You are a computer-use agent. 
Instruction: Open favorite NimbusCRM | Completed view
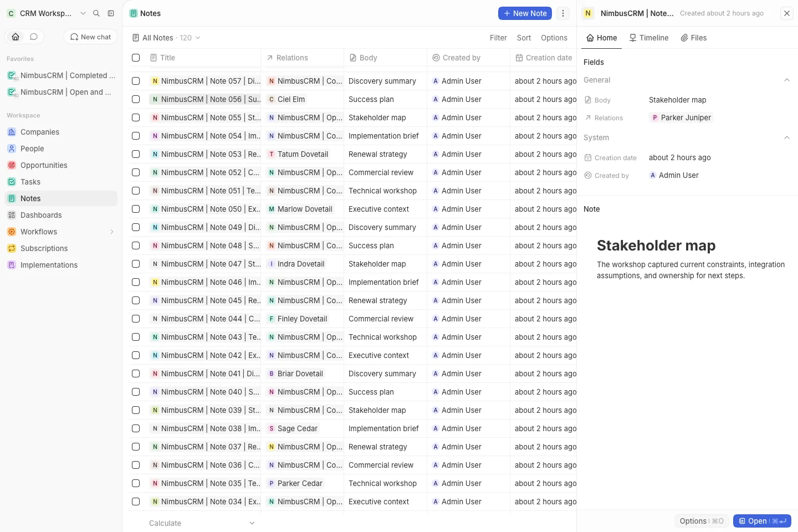pyautogui.click(x=61, y=75)
